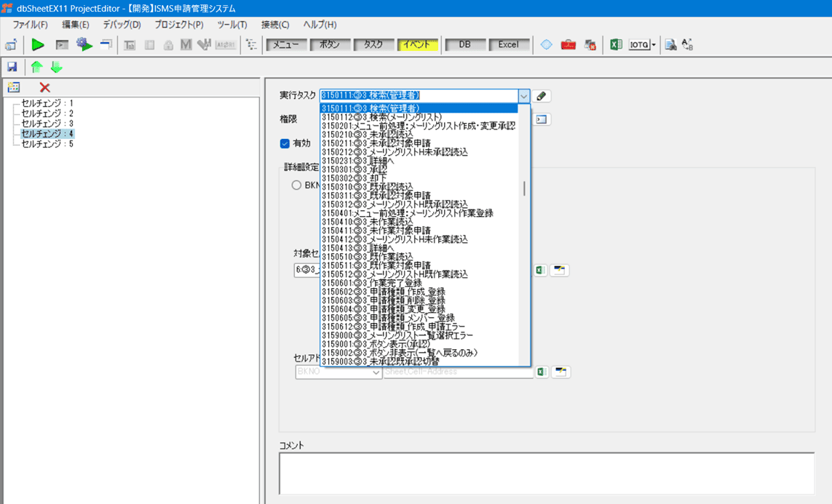Viewport: 832px width, 504px height.
Task: Switch to the タスク toolbar button
Action: [x=373, y=45]
